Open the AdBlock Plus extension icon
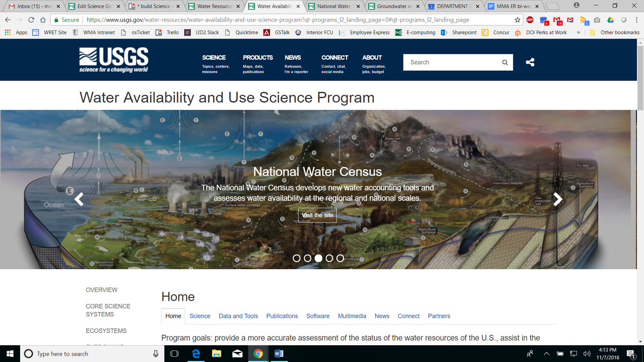 [x=530, y=20]
